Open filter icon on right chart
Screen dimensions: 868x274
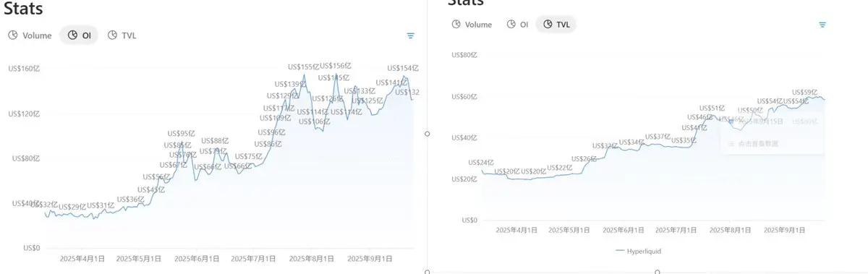[x=822, y=25]
